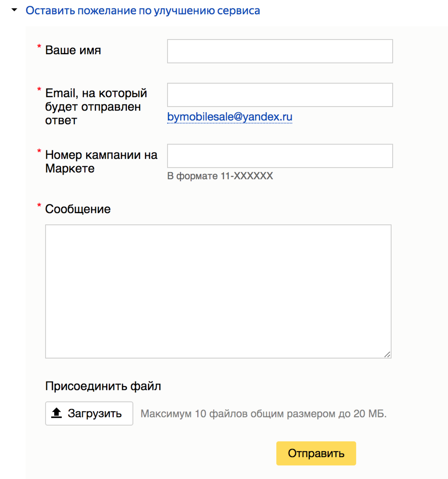This screenshot has height=479, width=448.
Task: Click inside the 'Сообщение' text area
Action: coord(218,291)
